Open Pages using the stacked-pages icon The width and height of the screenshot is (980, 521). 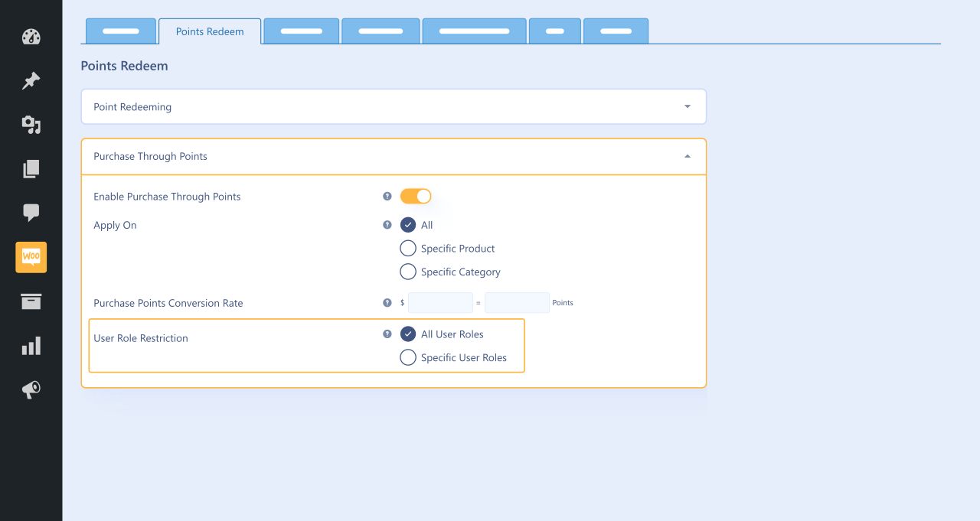point(31,168)
